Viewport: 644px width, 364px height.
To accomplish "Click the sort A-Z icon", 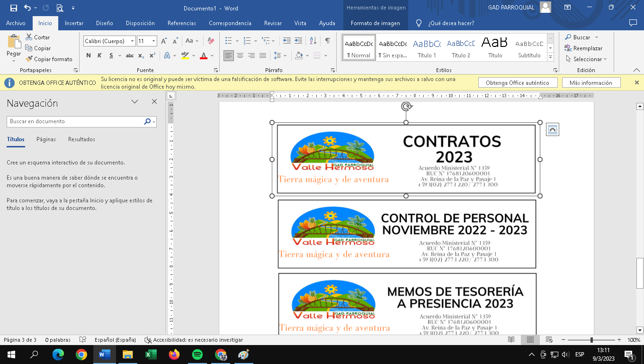I will pos(313,41).
